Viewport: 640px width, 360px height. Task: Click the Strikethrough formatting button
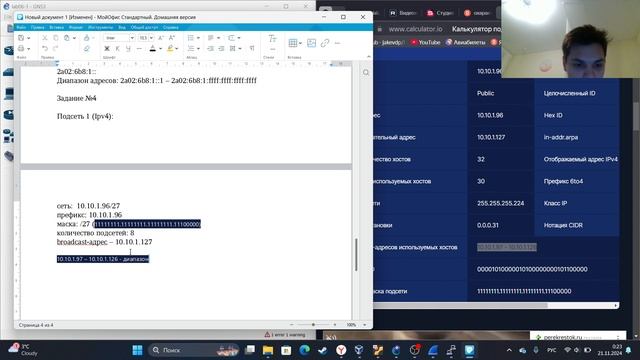point(139,49)
